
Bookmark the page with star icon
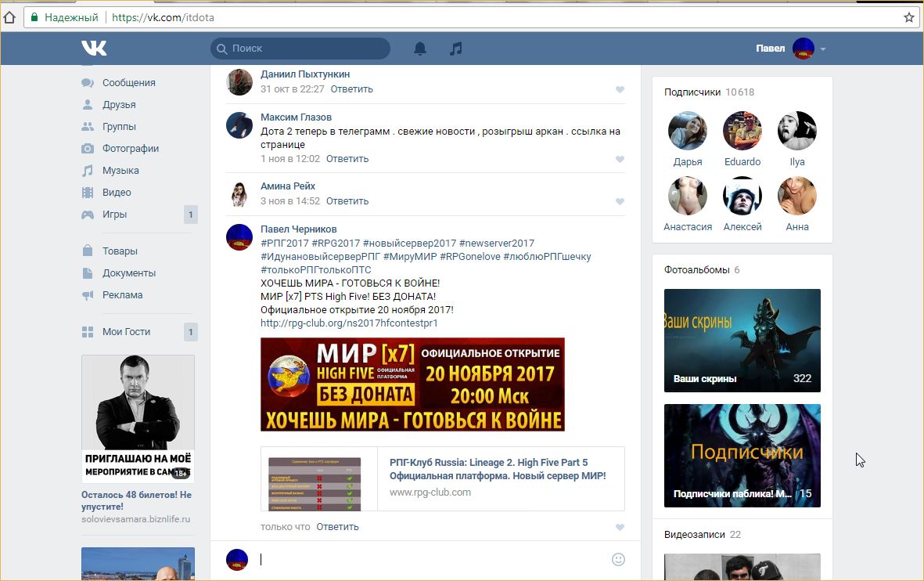coord(909,18)
